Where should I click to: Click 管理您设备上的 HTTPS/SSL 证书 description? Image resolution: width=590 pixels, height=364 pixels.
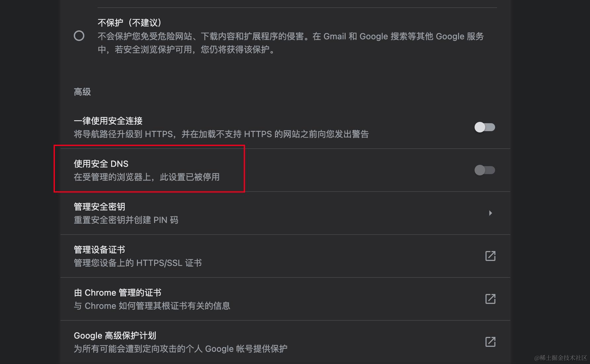coord(138,263)
